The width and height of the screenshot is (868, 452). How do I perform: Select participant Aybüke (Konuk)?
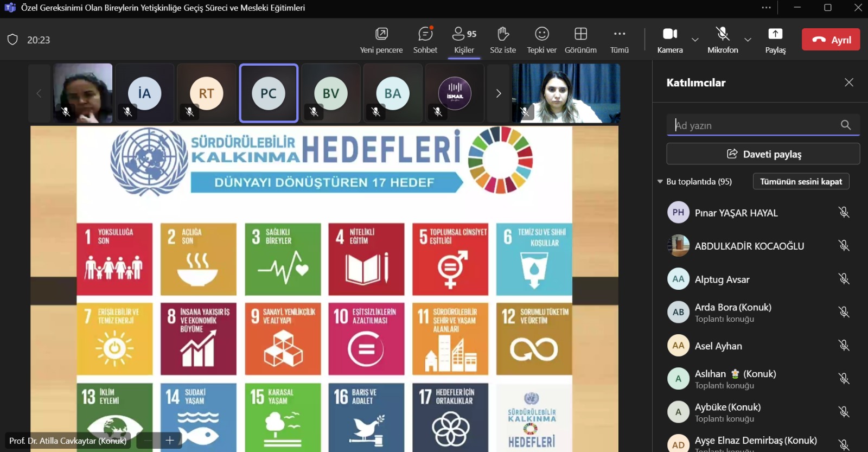coord(758,412)
